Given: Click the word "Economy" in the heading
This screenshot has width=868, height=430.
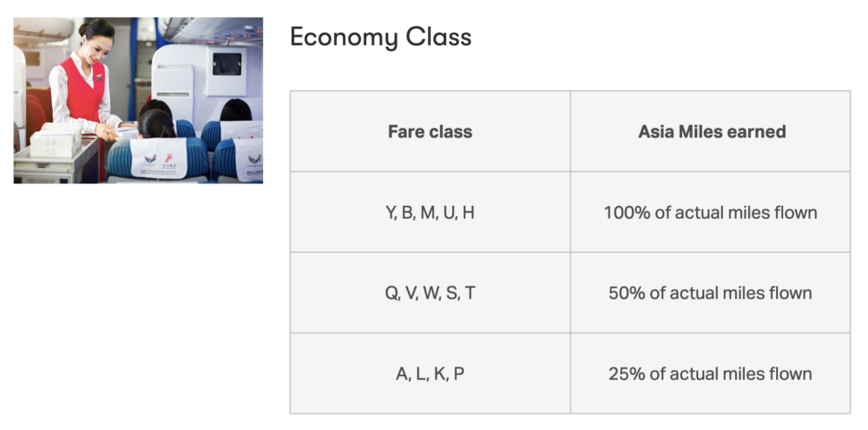Looking at the screenshot, I should (343, 37).
